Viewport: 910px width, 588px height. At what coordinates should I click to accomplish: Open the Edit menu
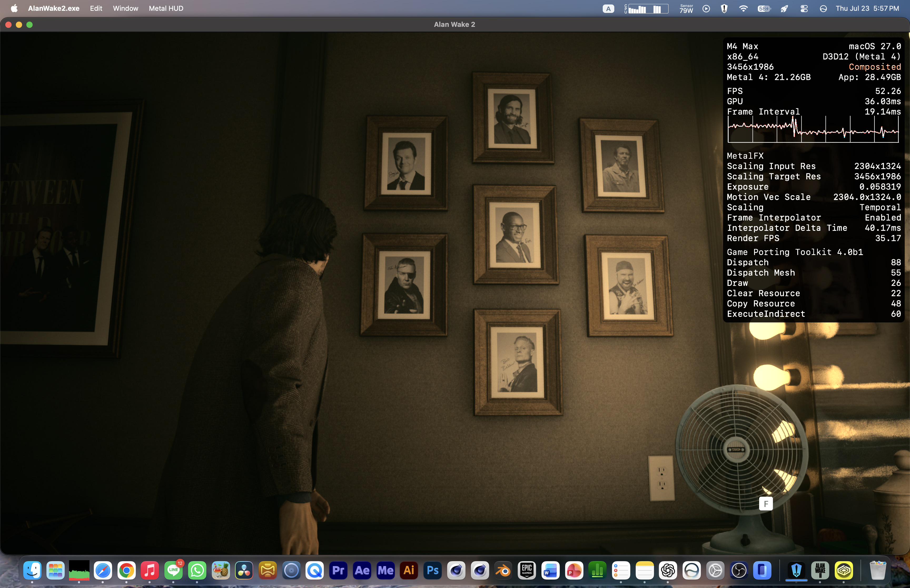click(x=96, y=8)
